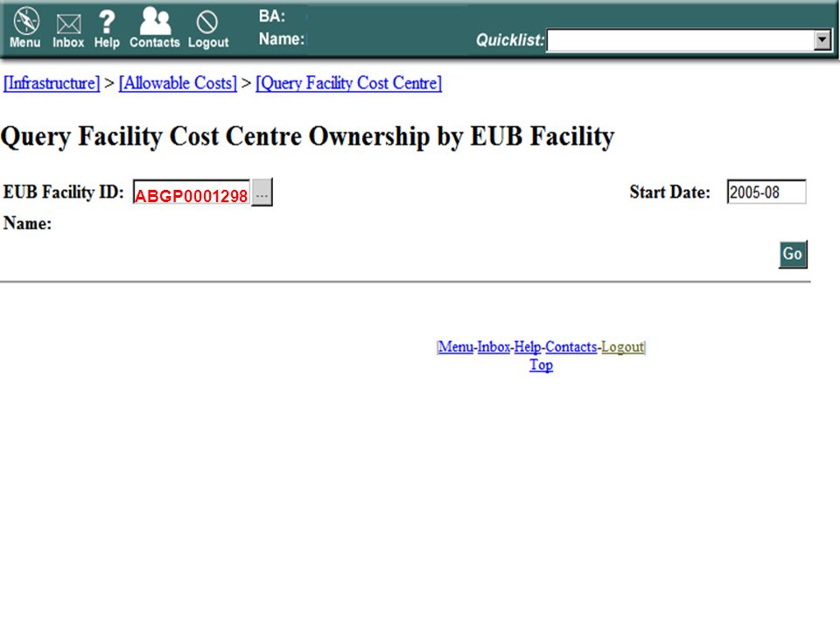Click the EUB Facility ID input field
The height and width of the screenshot is (630, 840).
coord(192,192)
